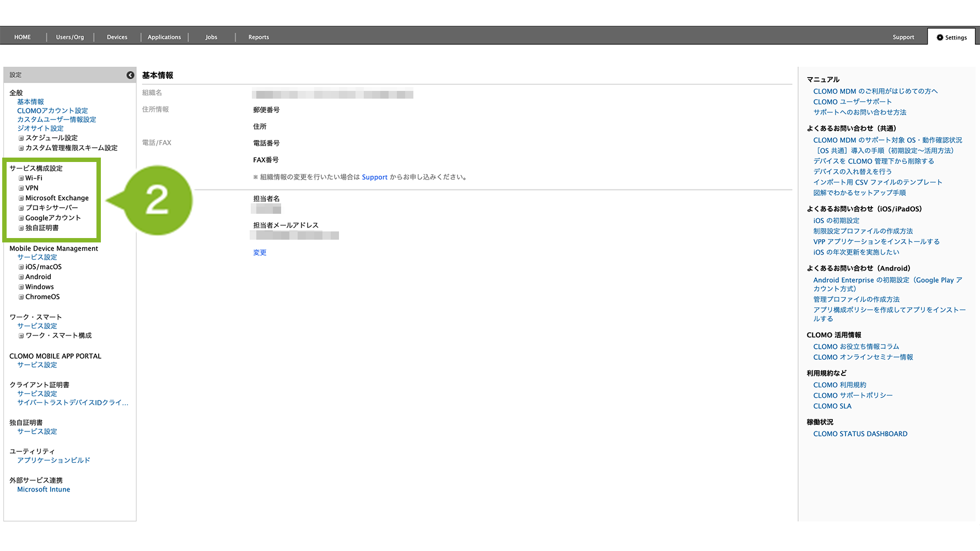Open the アプリケーションビルド utility link
Image resolution: width=980 pixels, height=551 pixels.
(x=53, y=460)
